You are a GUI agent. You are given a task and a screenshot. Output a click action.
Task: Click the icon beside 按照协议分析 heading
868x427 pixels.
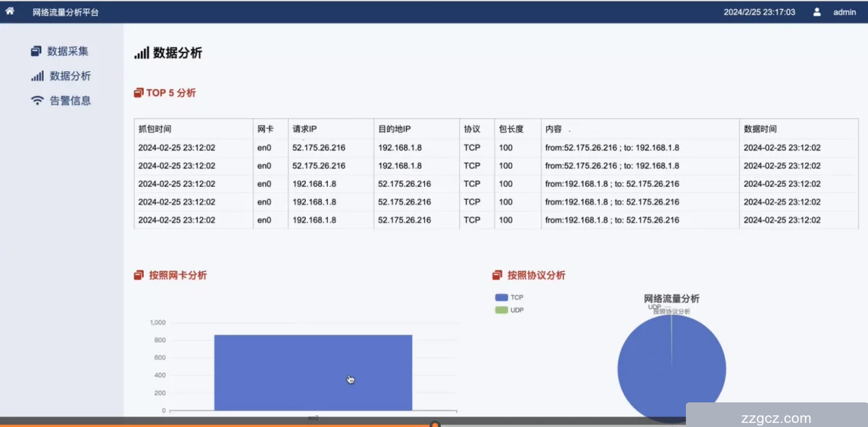tap(497, 275)
